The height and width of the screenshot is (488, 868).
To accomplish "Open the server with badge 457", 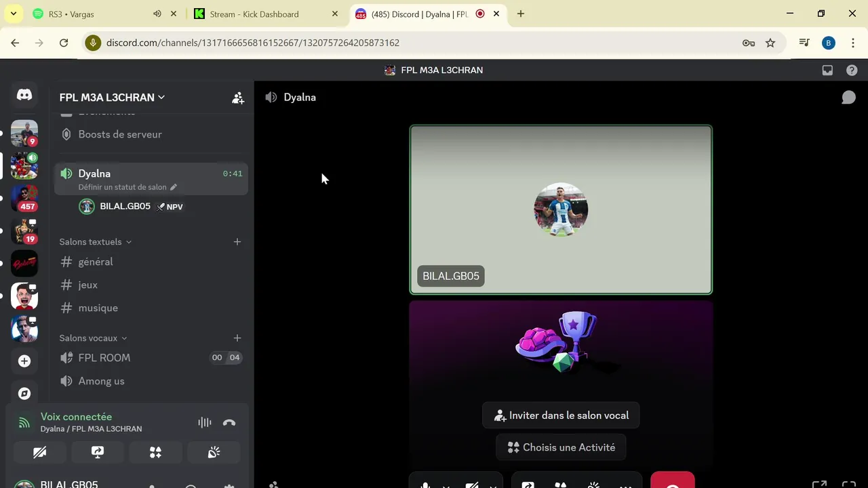I will click(x=24, y=198).
